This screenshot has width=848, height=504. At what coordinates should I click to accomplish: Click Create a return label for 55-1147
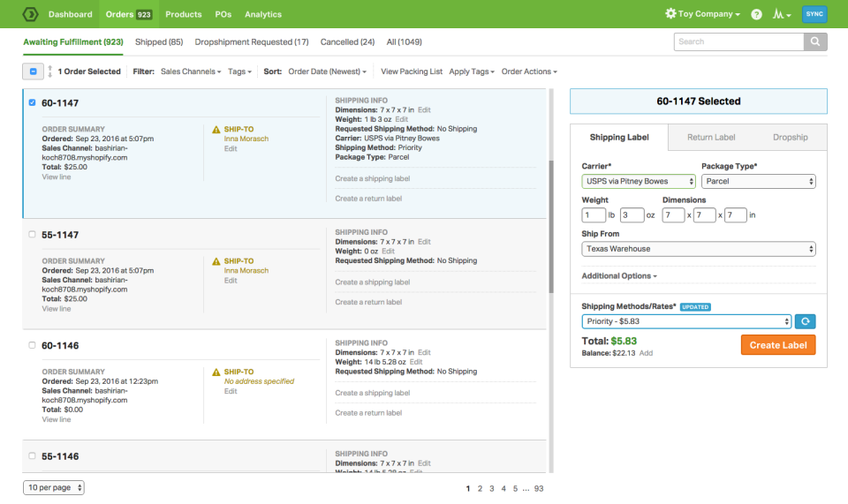[x=368, y=303]
